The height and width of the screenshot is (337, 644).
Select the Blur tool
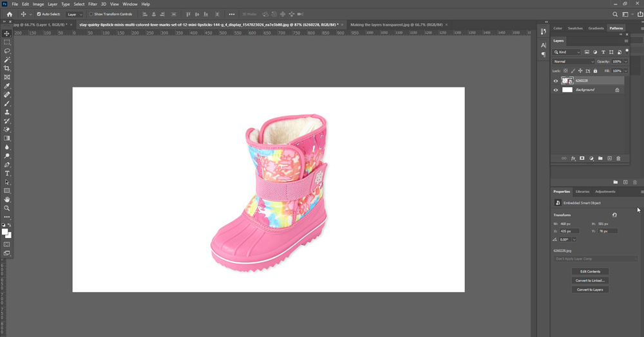point(7,147)
